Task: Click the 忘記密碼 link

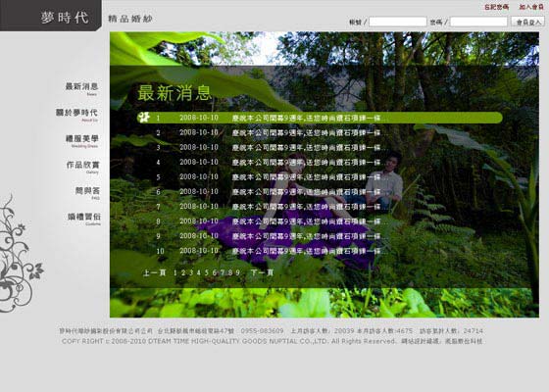Action: [x=496, y=7]
